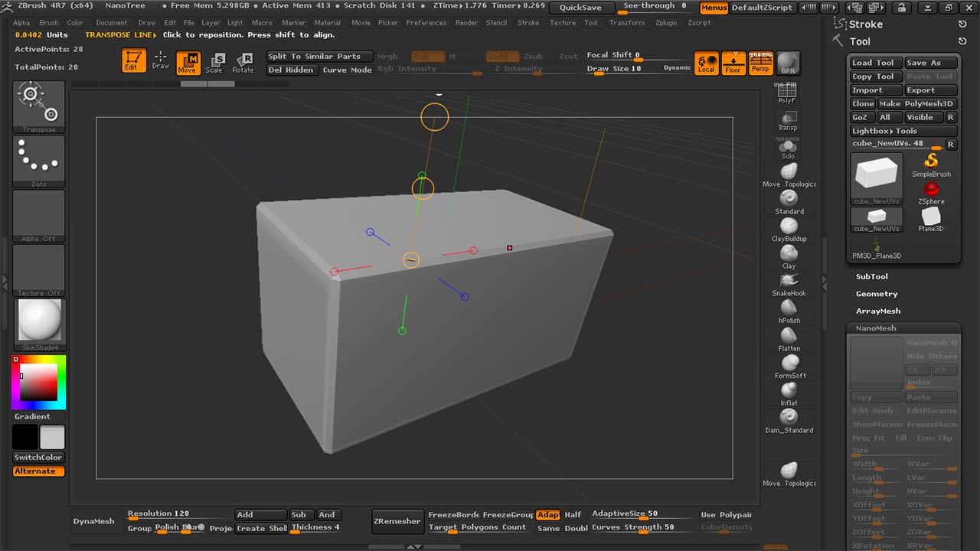Select the SnakeHook brush
The image size is (980, 551).
[x=789, y=284]
